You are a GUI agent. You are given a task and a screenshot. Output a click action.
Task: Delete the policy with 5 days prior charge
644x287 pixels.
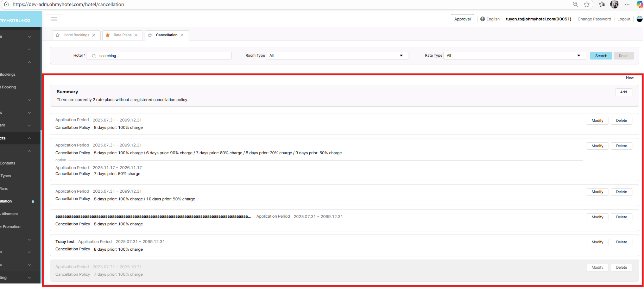621,146
